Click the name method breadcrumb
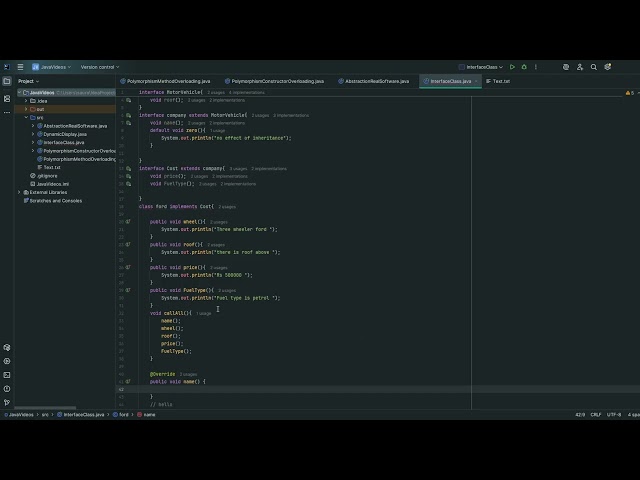The height and width of the screenshot is (480, 640). click(147, 415)
